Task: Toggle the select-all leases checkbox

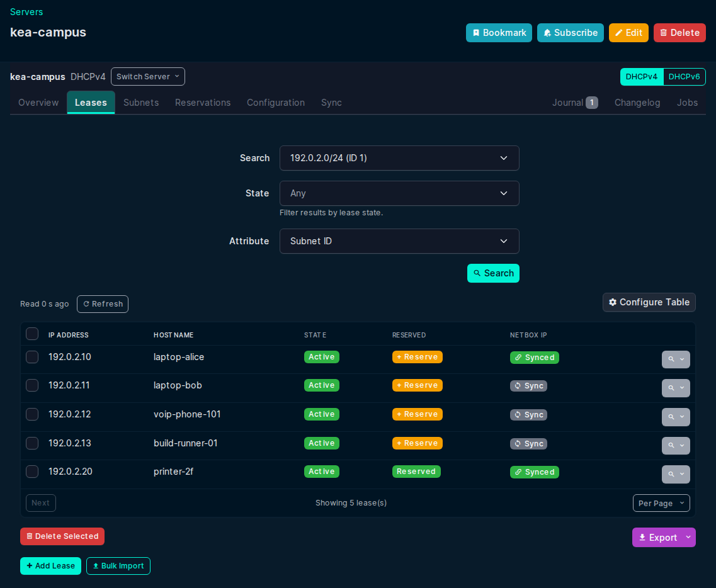Action: [x=32, y=334]
